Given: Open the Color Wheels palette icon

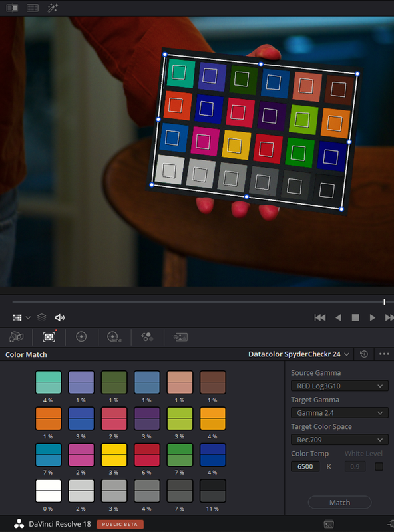Looking at the screenshot, I should click(x=81, y=337).
